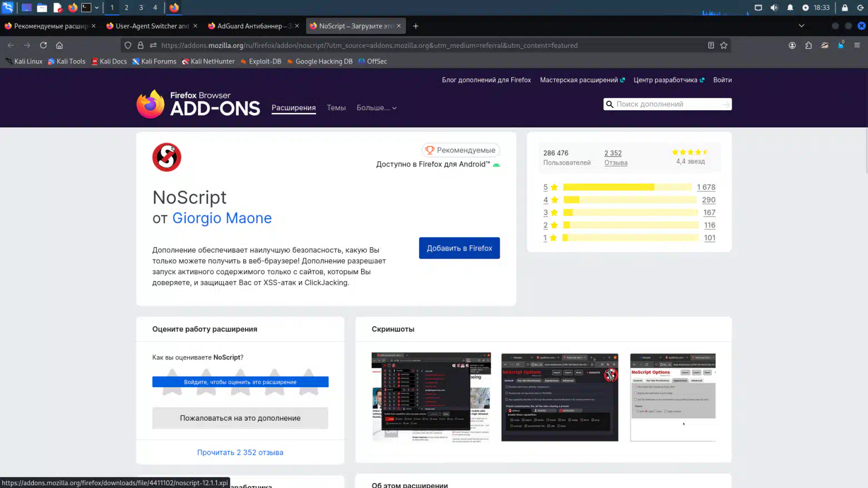
Task: Open the notifications bell icon
Action: click(x=790, y=8)
